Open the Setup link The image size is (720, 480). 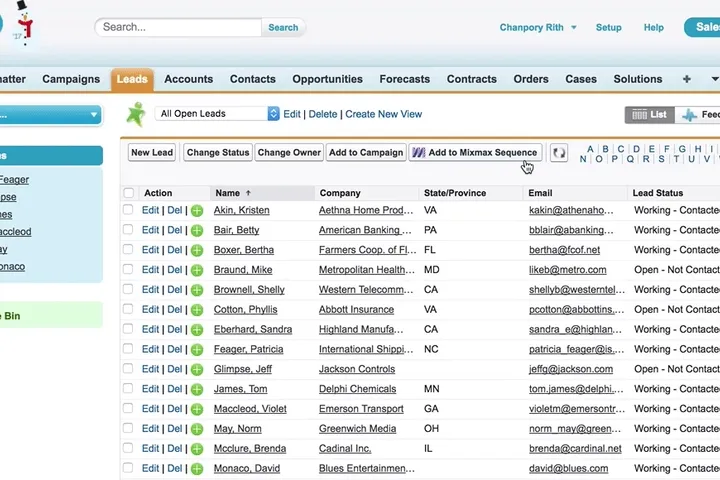608,28
